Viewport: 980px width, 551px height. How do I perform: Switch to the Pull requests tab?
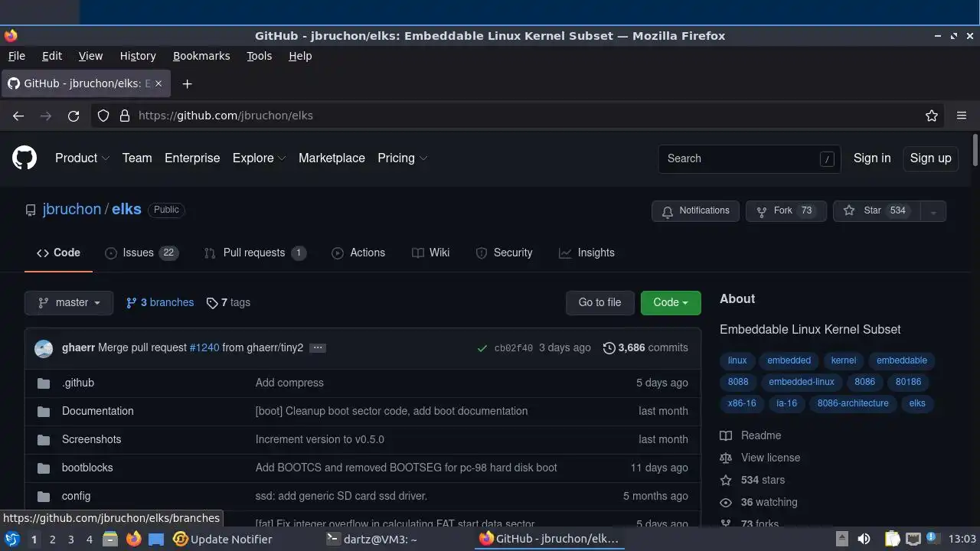point(255,253)
